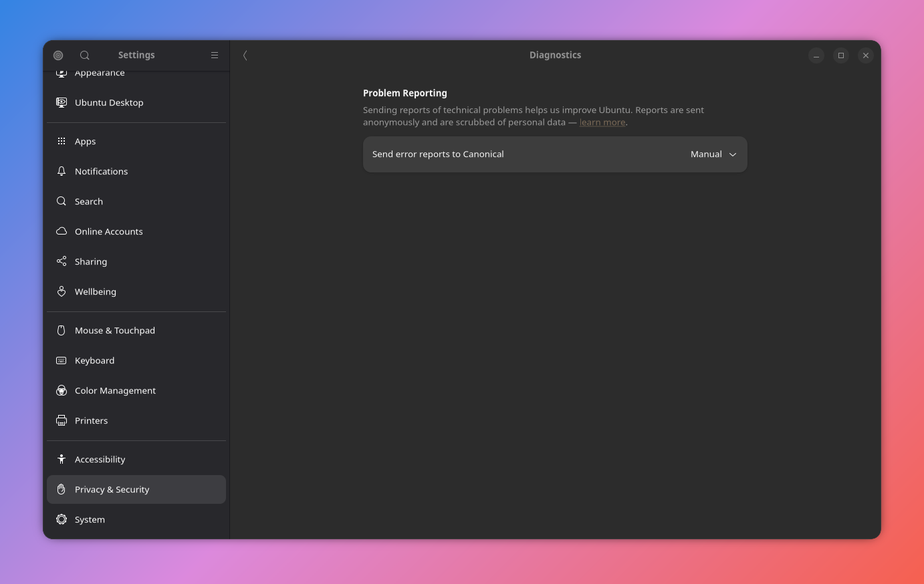Open the Apps settings icon
Image resolution: width=924 pixels, height=584 pixels.
[x=62, y=141]
